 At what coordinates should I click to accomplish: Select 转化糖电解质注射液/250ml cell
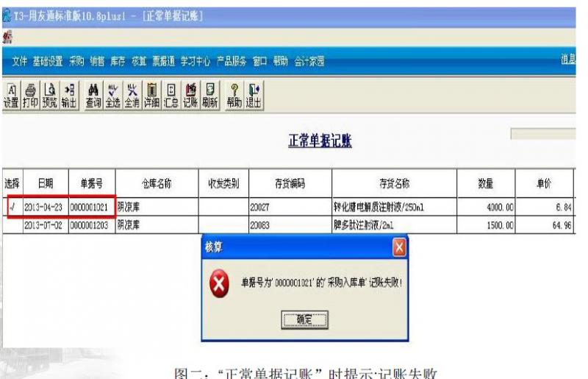[395, 207]
